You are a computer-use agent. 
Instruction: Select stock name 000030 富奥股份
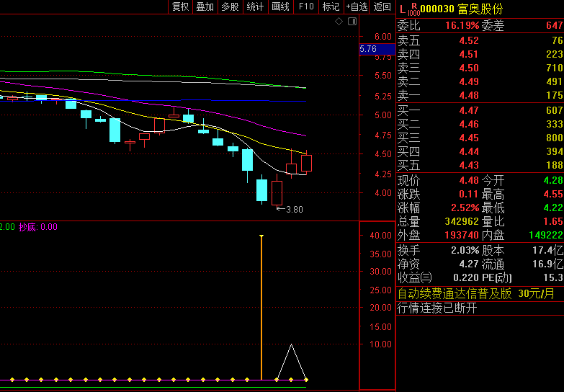(462, 9)
